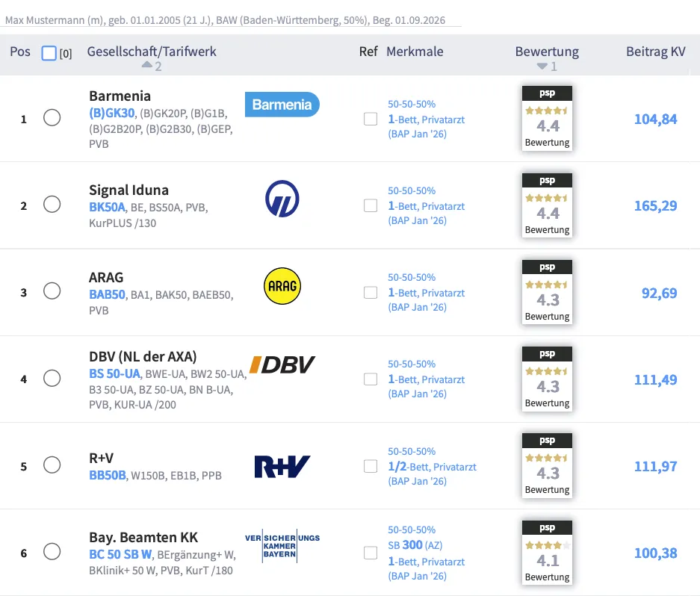Click ascending sort arrow under Gesellschaft/Tarifwerk
700x596 pixels.
coord(147,65)
